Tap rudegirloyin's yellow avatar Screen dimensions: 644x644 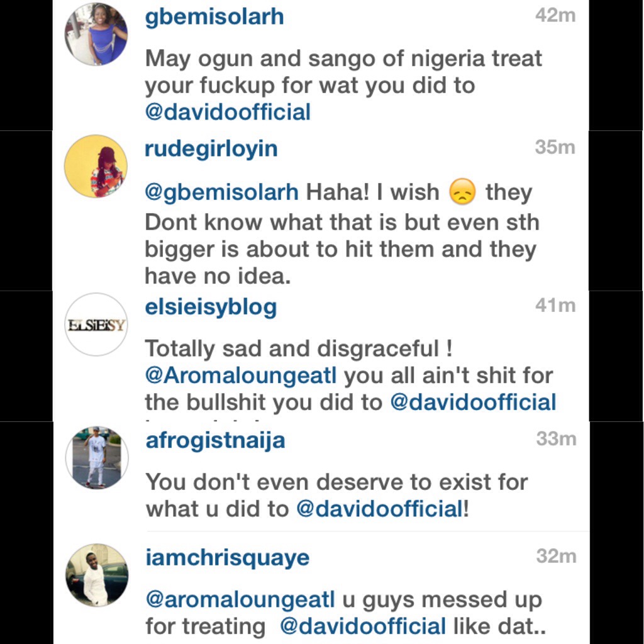point(96,166)
